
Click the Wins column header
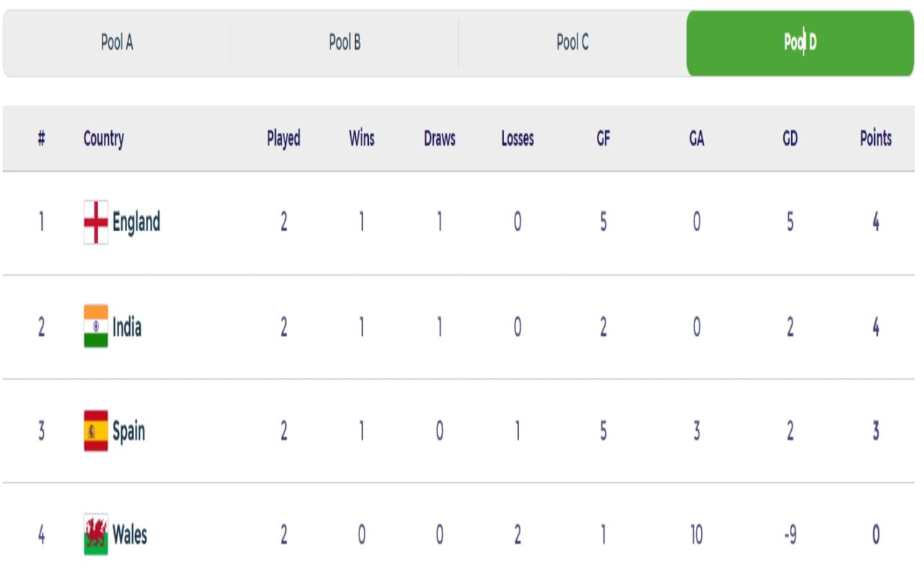(362, 139)
